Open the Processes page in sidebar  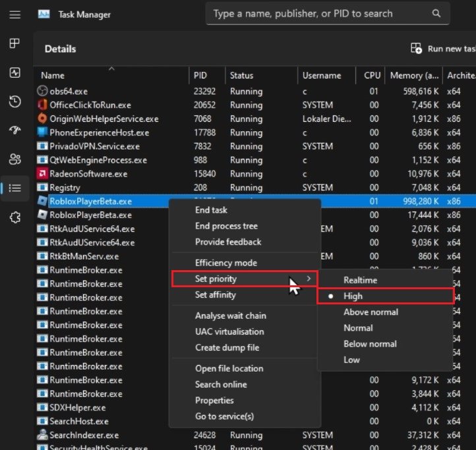pos(15,43)
